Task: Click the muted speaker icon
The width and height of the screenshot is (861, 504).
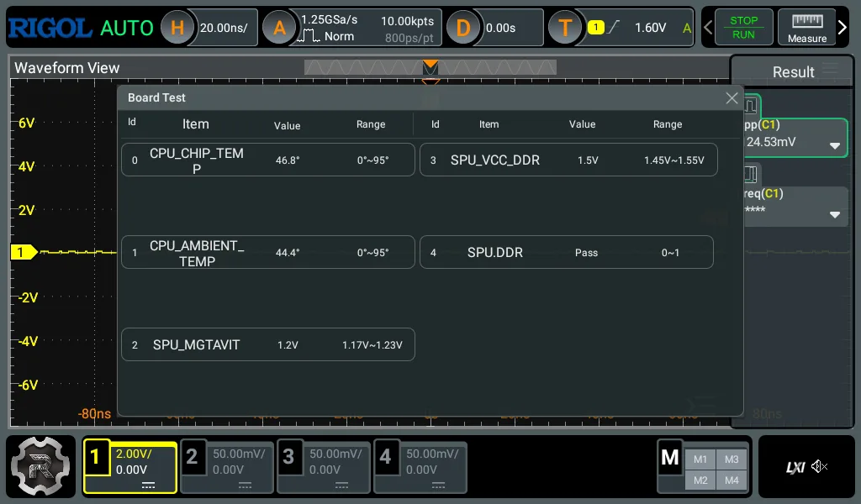Action: pyautogui.click(x=820, y=467)
